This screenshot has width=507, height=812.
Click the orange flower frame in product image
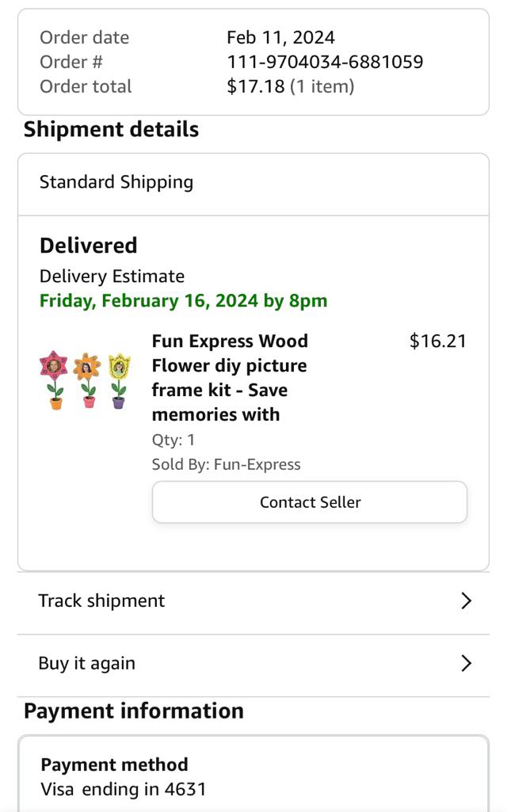[x=86, y=367]
